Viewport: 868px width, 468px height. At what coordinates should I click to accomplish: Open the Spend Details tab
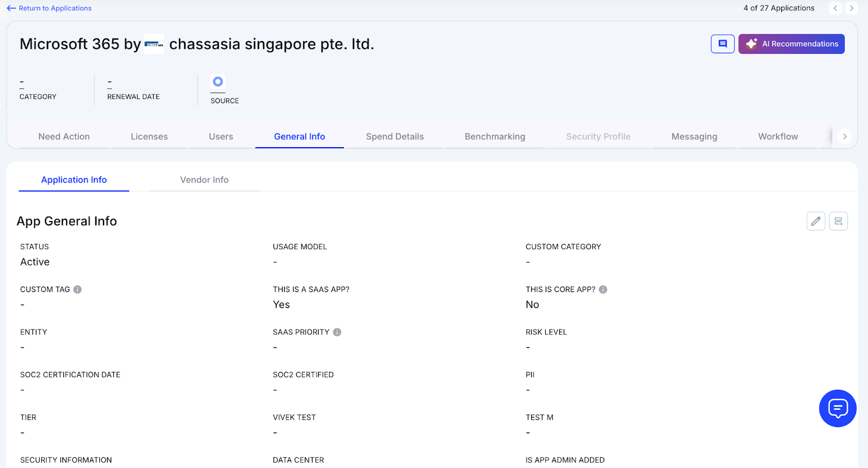[395, 137]
